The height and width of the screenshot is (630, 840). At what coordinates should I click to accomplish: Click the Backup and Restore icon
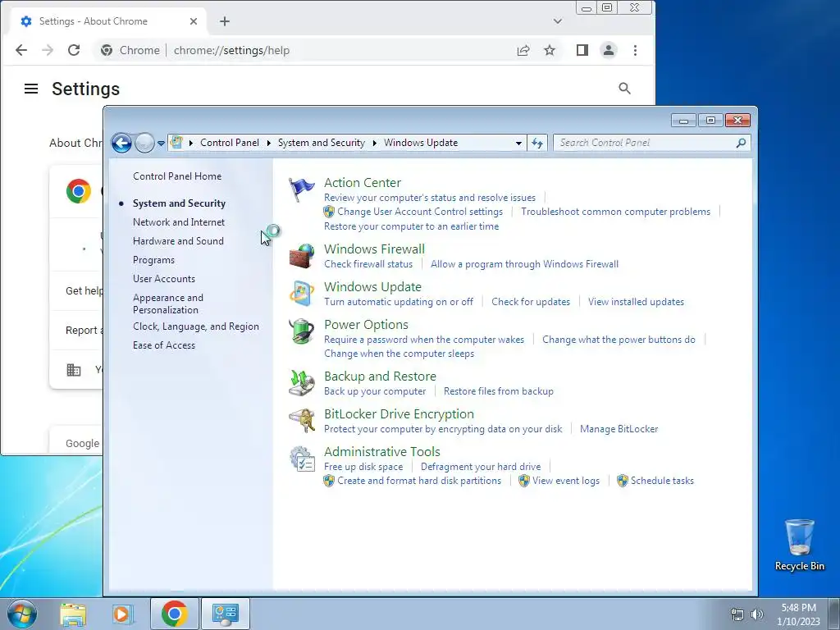click(302, 382)
